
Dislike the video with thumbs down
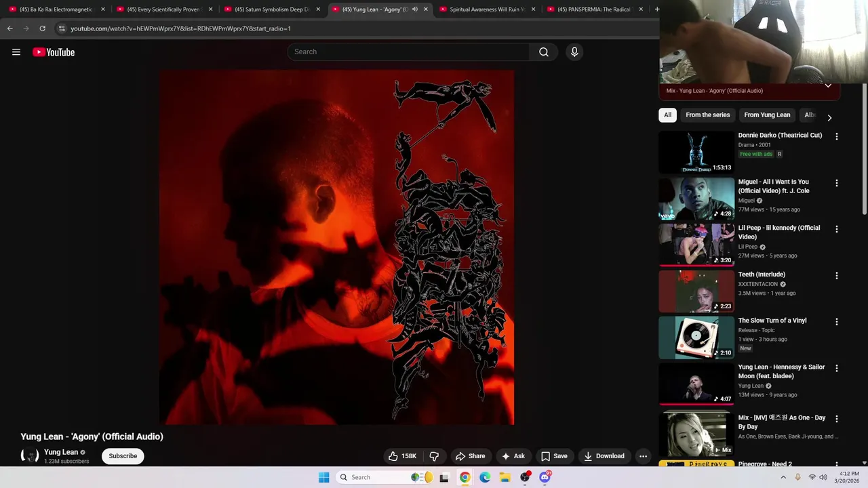click(x=435, y=456)
